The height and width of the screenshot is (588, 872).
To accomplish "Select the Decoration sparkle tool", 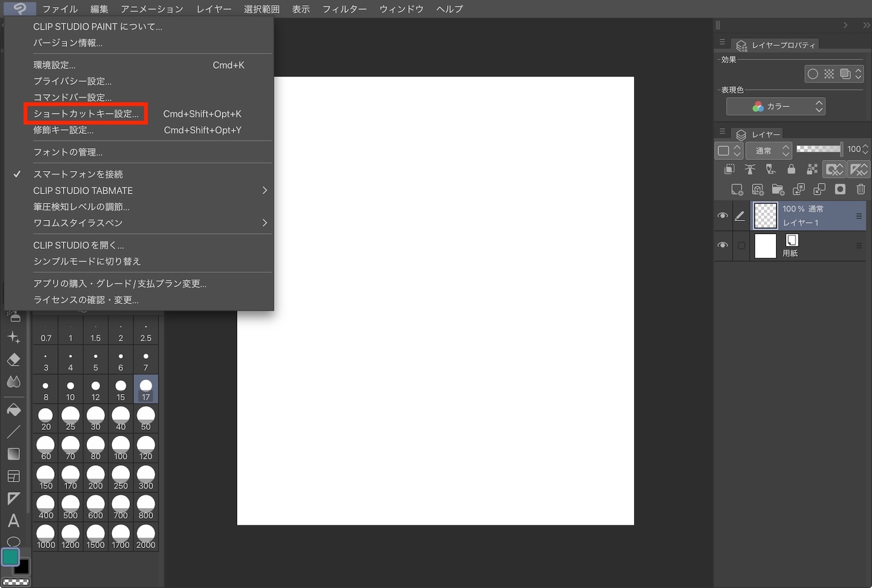I will (x=14, y=337).
